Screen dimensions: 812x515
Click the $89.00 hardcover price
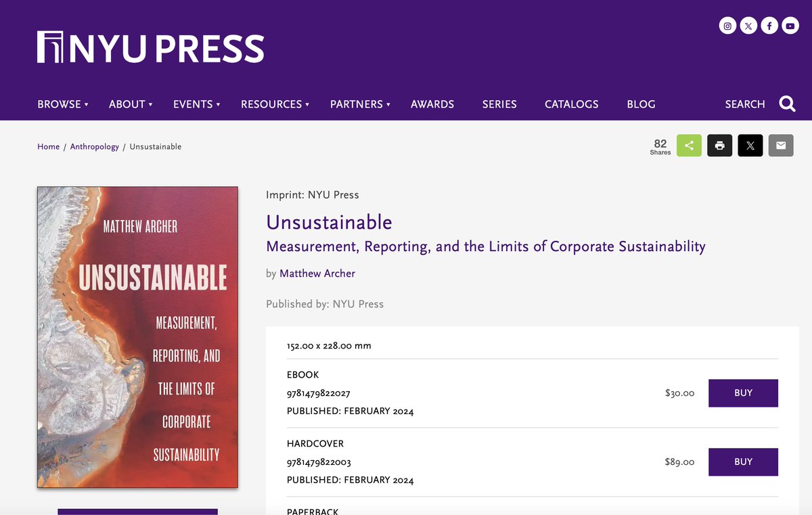click(x=679, y=462)
